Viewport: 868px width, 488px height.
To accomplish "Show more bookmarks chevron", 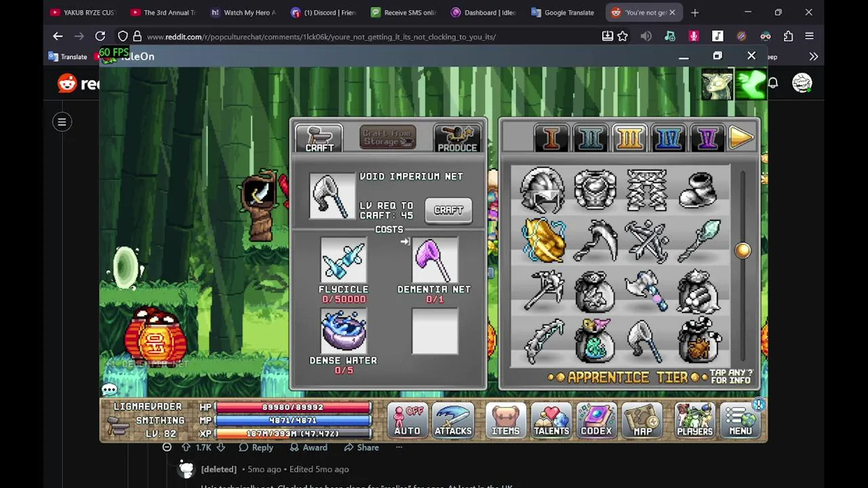I will 813,57.
